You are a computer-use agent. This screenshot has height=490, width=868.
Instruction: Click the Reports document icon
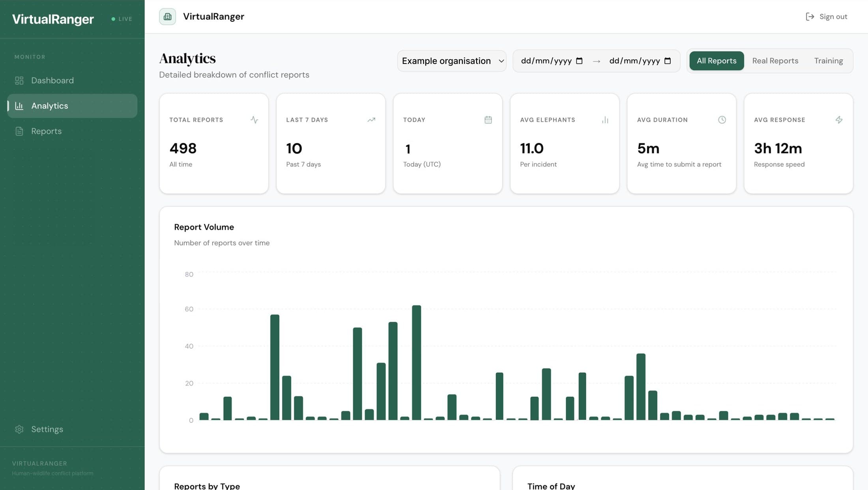19,131
